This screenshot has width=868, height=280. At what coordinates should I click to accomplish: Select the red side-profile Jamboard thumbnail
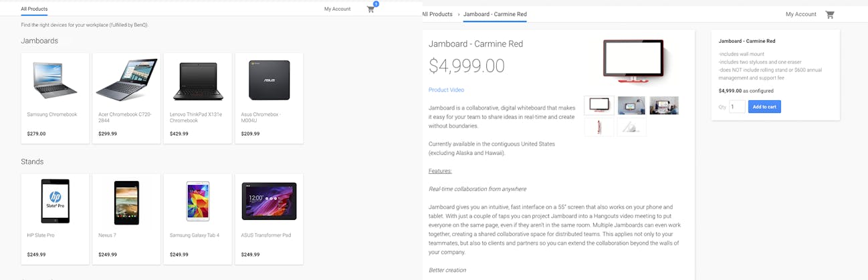click(599, 127)
